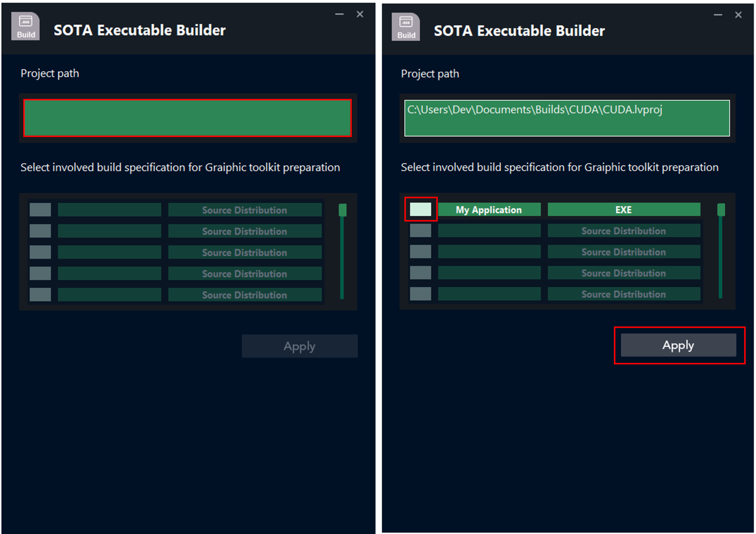Minimize the right SOTA Builder window
This screenshot has height=534, width=756.
[x=718, y=15]
